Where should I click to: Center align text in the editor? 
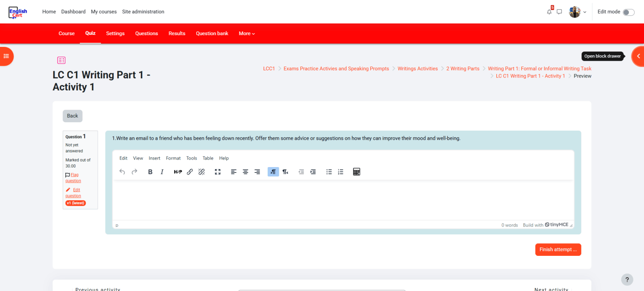pyautogui.click(x=245, y=172)
